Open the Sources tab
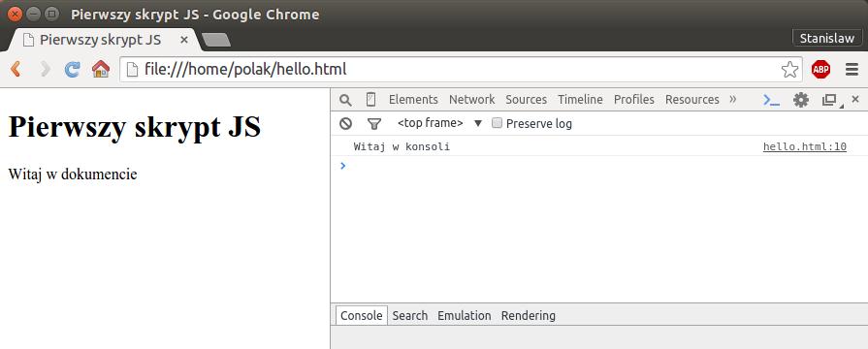 [x=526, y=100]
